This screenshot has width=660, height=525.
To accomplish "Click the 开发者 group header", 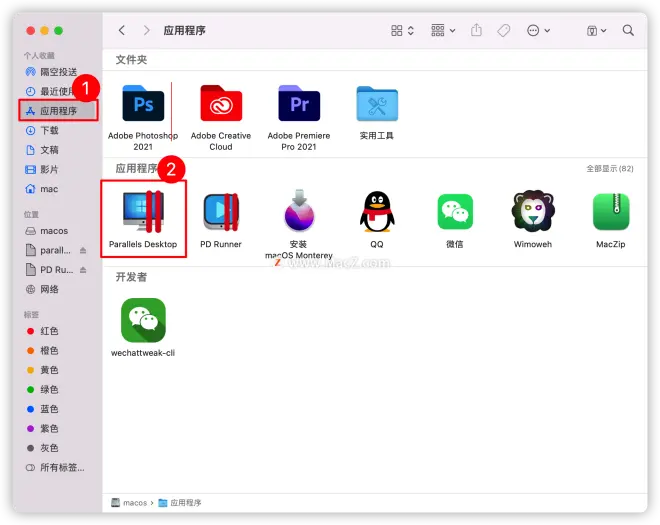I will pyautogui.click(x=131, y=277).
